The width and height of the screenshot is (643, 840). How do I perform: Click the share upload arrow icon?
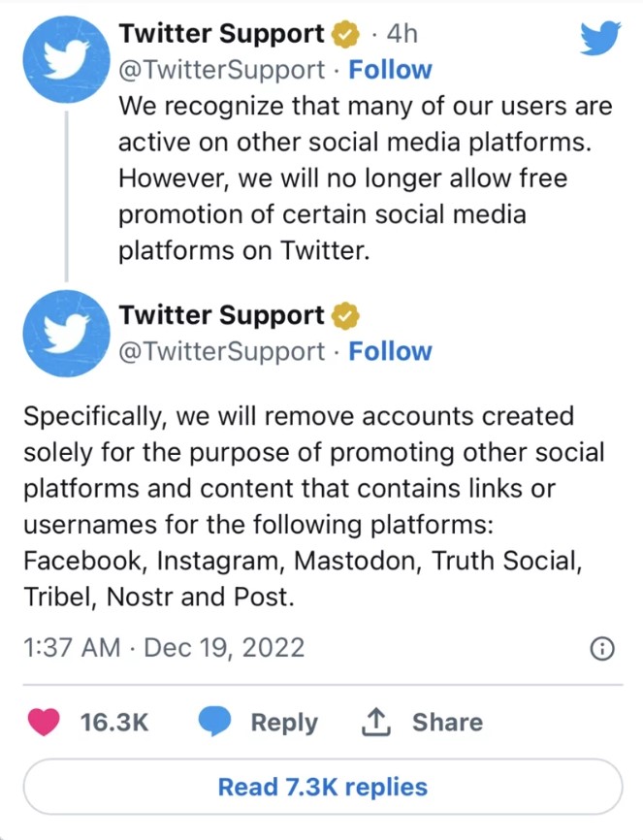[x=375, y=722]
